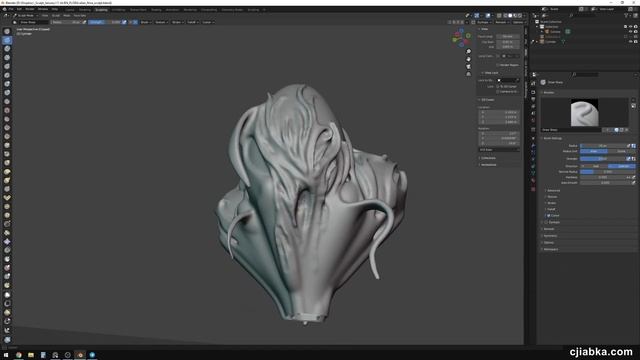Open the Render menu
The width and height of the screenshot is (640, 360).
coord(30,9)
